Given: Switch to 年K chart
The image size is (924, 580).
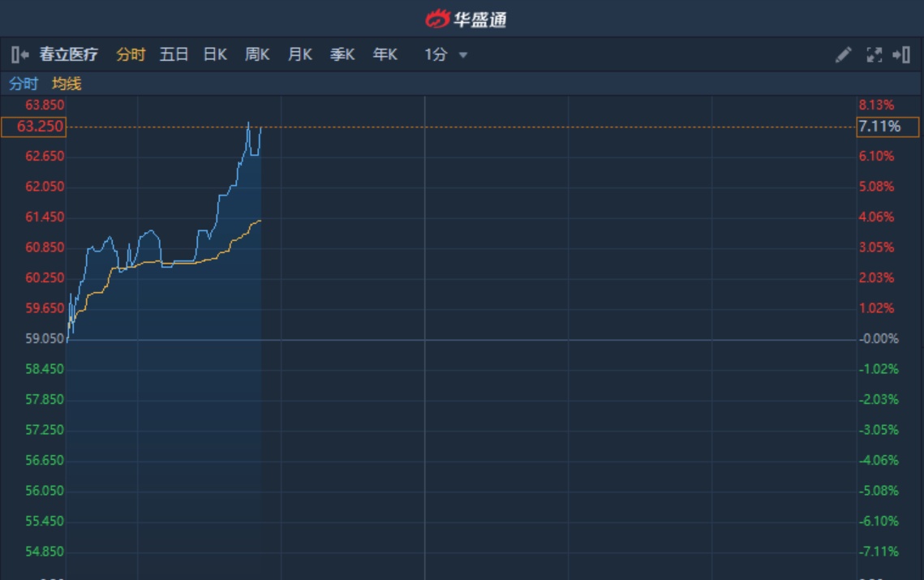Looking at the screenshot, I should point(385,55).
